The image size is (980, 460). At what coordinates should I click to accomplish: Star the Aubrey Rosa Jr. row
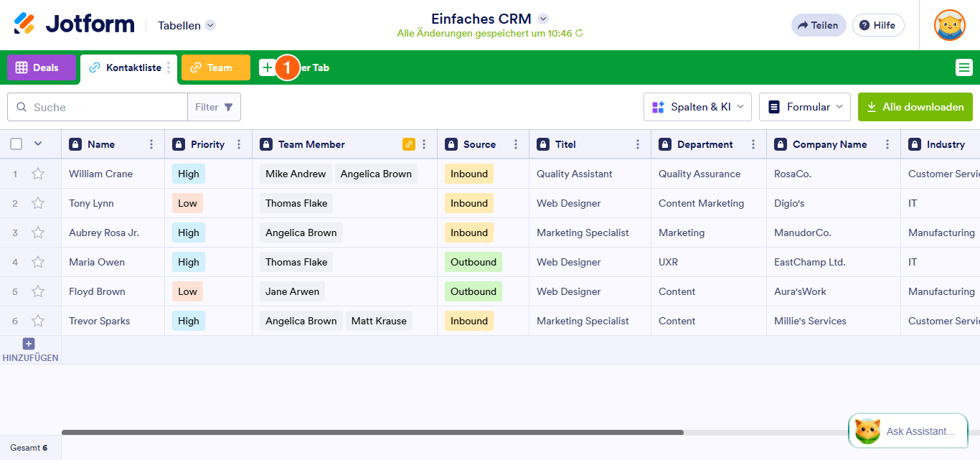(x=38, y=233)
